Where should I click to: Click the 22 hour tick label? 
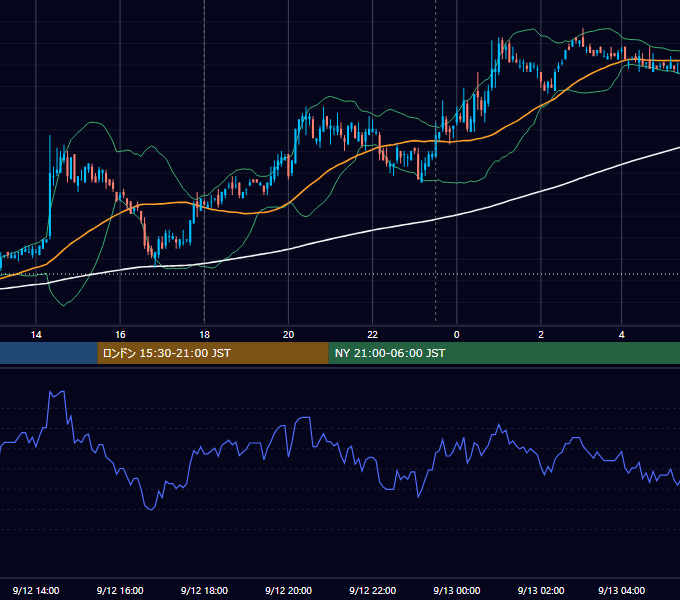point(373,335)
